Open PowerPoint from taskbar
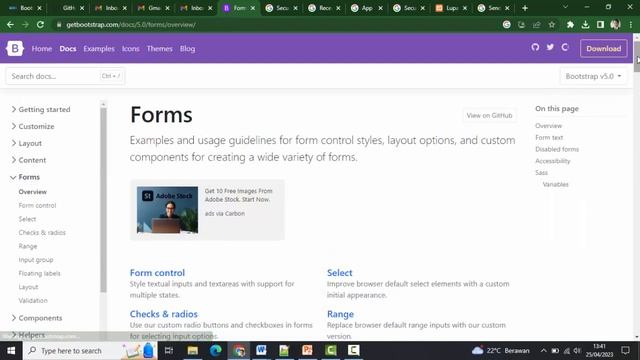The image size is (640, 360). coord(307,350)
